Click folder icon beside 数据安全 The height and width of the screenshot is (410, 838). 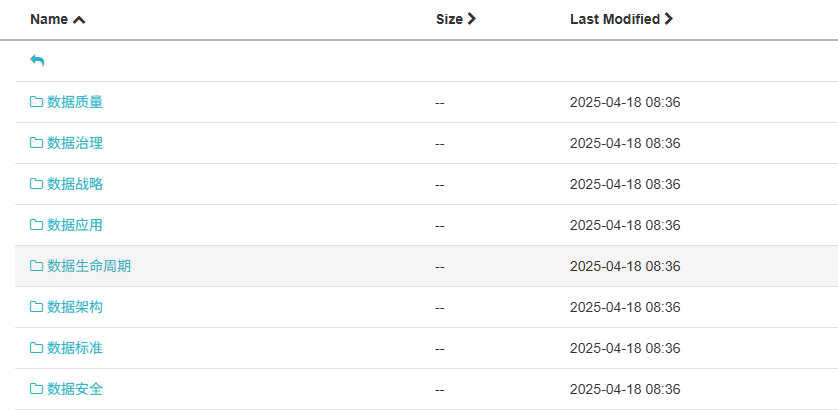pos(36,389)
